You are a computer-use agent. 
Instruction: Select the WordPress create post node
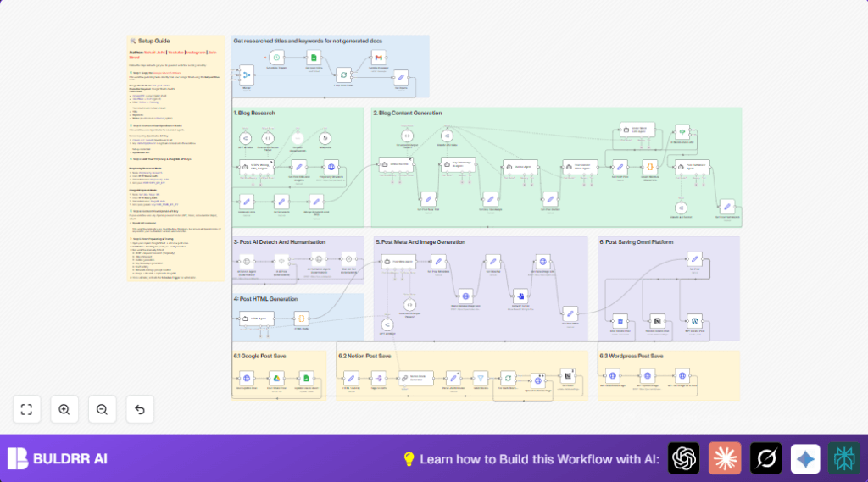click(x=694, y=321)
